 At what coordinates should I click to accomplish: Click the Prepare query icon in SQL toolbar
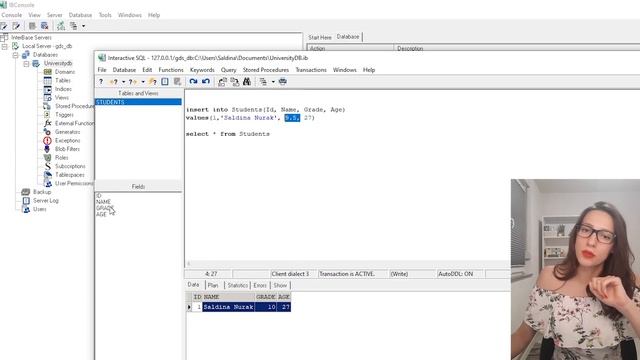[x=165, y=82]
